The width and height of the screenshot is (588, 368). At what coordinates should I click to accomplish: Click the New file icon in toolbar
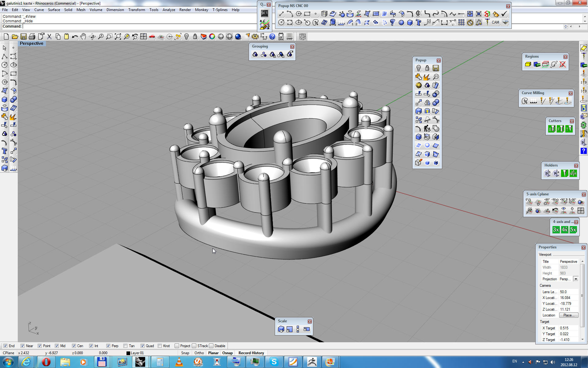point(6,37)
